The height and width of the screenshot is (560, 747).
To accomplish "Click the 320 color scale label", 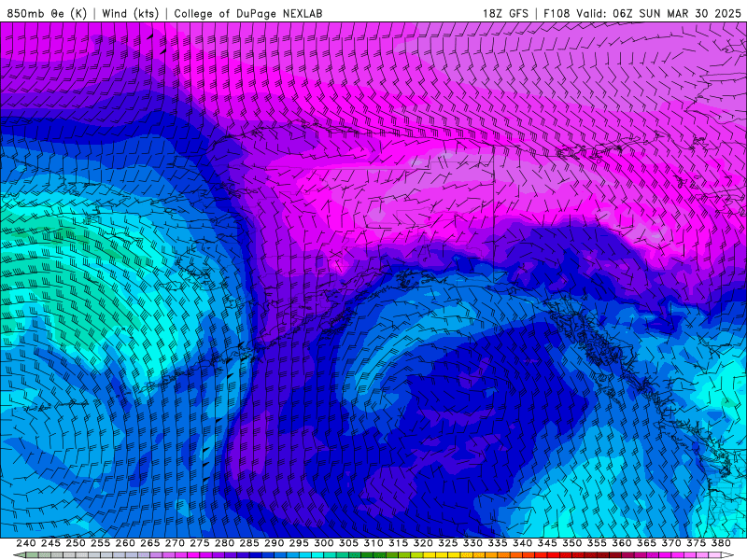I will (423, 543).
